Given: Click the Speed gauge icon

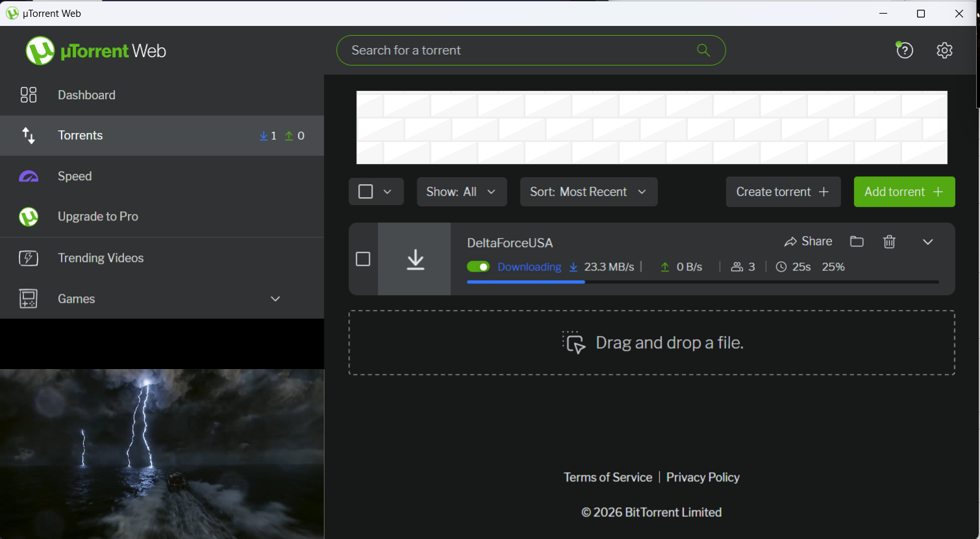Looking at the screenshot, I should tap(29, 176).
